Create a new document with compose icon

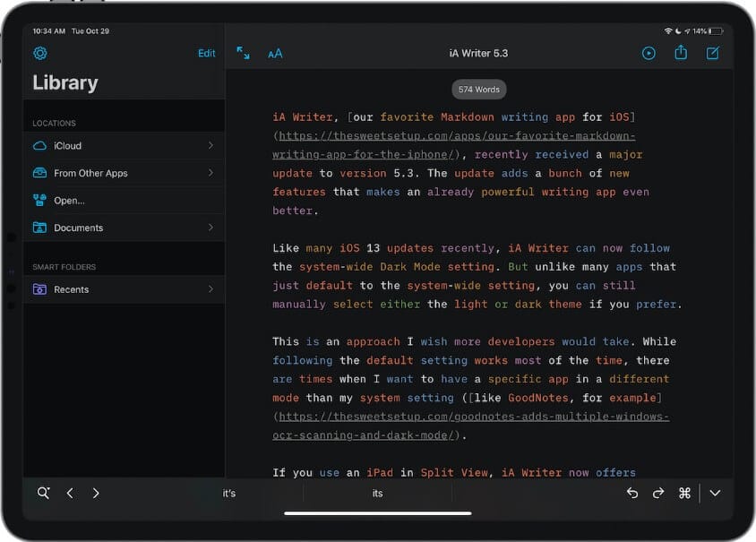point(713,53)
